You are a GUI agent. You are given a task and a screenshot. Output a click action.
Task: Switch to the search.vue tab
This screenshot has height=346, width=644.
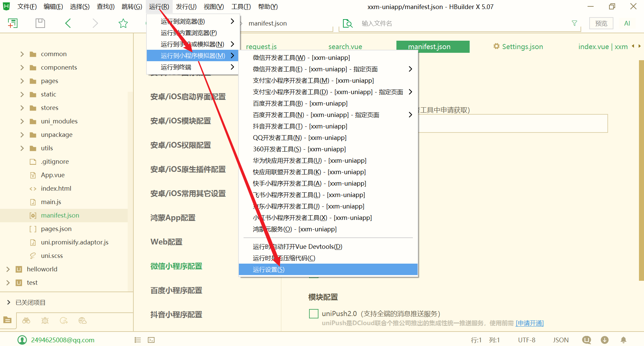(345, 47)
